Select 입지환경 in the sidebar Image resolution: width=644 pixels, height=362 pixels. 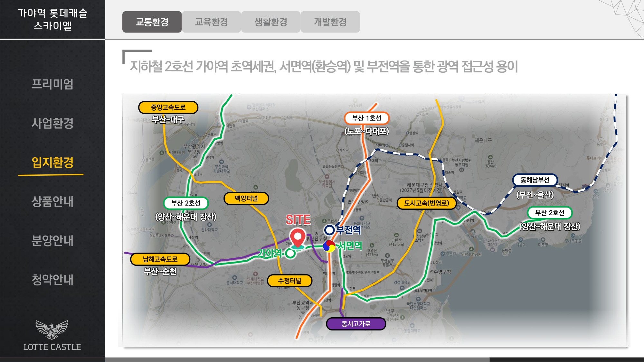[x=52, y=162]
